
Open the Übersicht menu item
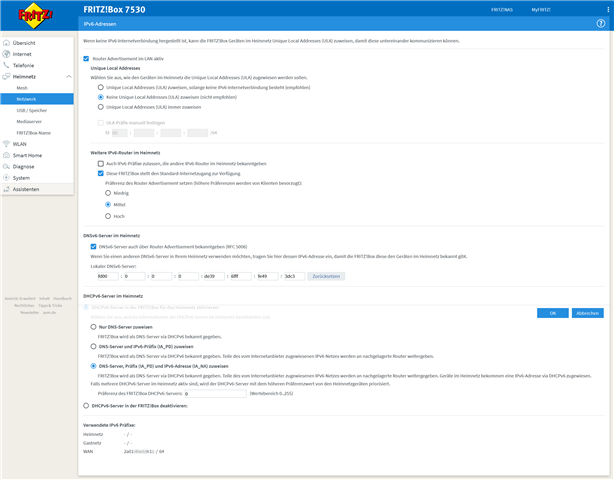click(x=24, y=43)
